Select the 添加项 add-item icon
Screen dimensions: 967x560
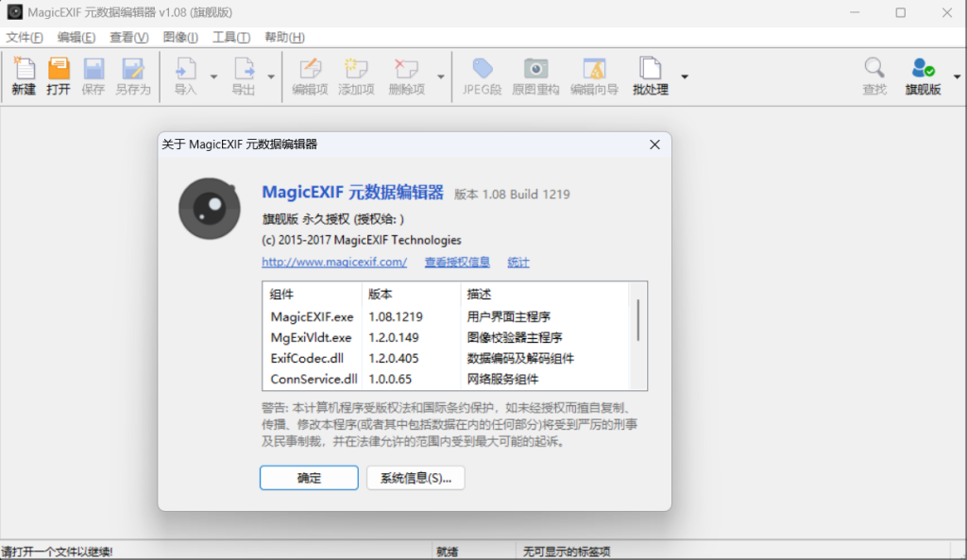click(356, 76)
